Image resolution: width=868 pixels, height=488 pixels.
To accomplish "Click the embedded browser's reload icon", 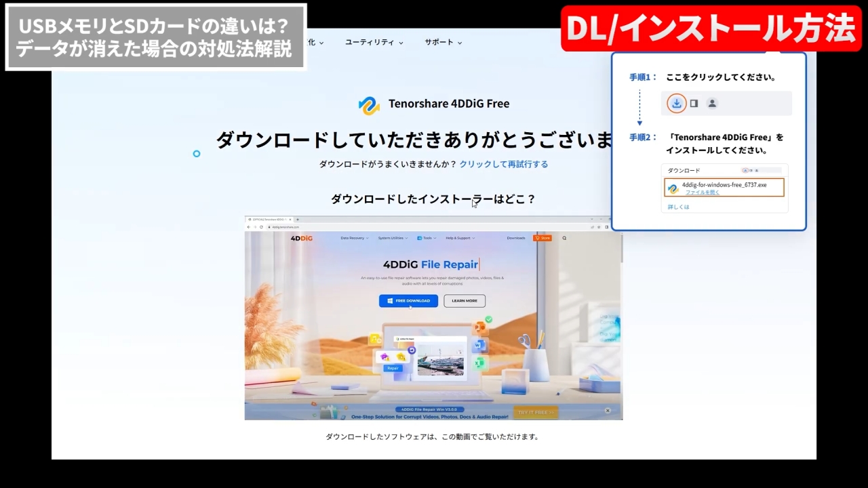I will [x=261, y=227].
